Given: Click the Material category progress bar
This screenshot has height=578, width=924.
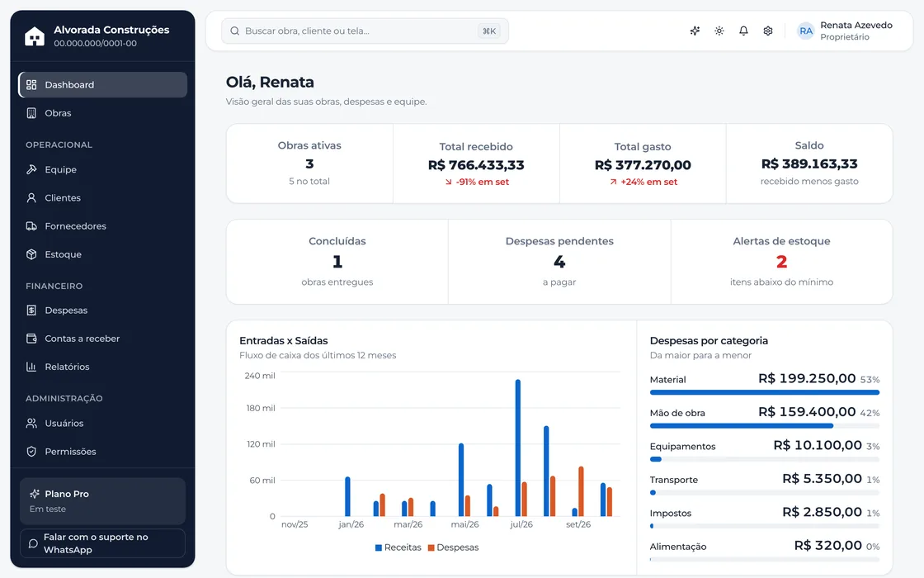Looking at the screenshot, I should 764,392.
